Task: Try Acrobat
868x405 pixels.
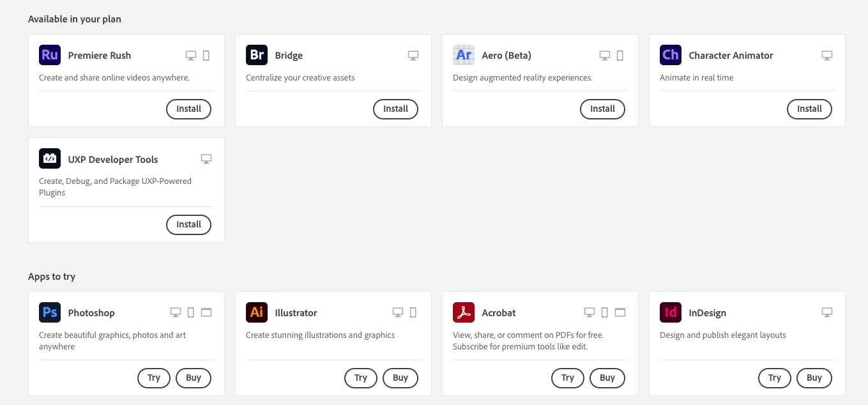Action: [x=567, y=378]
